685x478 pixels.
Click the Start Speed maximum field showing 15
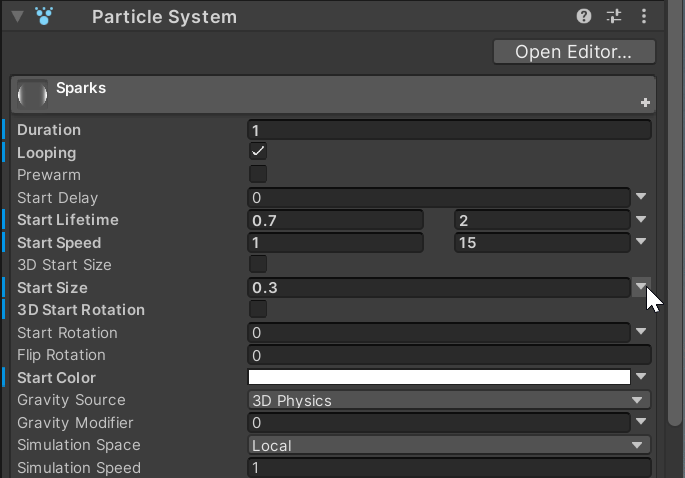coord(542,242)
